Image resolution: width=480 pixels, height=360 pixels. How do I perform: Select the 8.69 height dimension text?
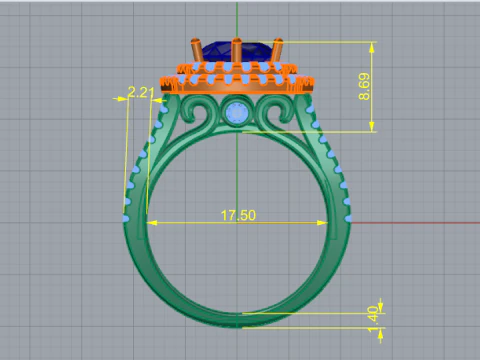tap(364, 87)
